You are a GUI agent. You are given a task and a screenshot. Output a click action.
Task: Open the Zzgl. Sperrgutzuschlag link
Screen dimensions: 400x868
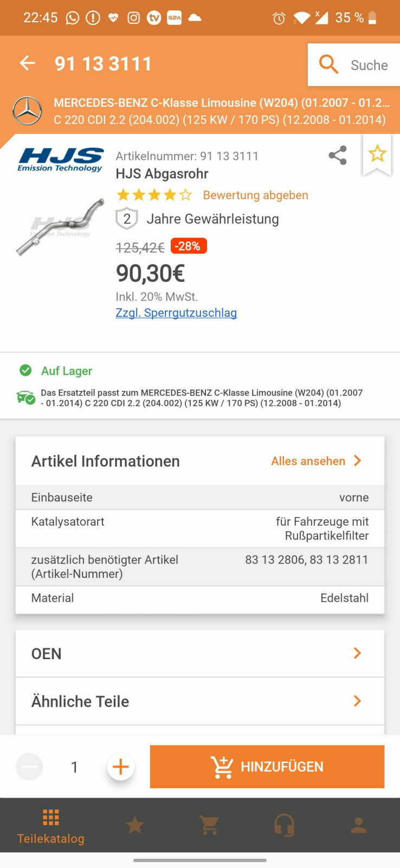click(177, 312)
